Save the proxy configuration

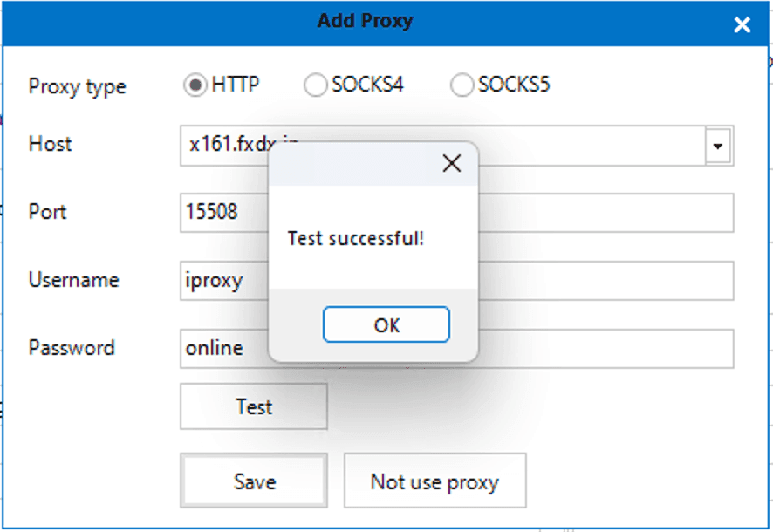pos(253,481)
